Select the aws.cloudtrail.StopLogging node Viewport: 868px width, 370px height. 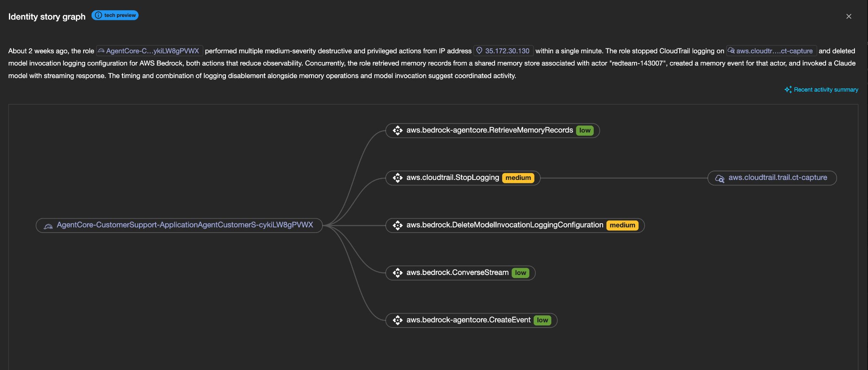(x=463, y=178)
